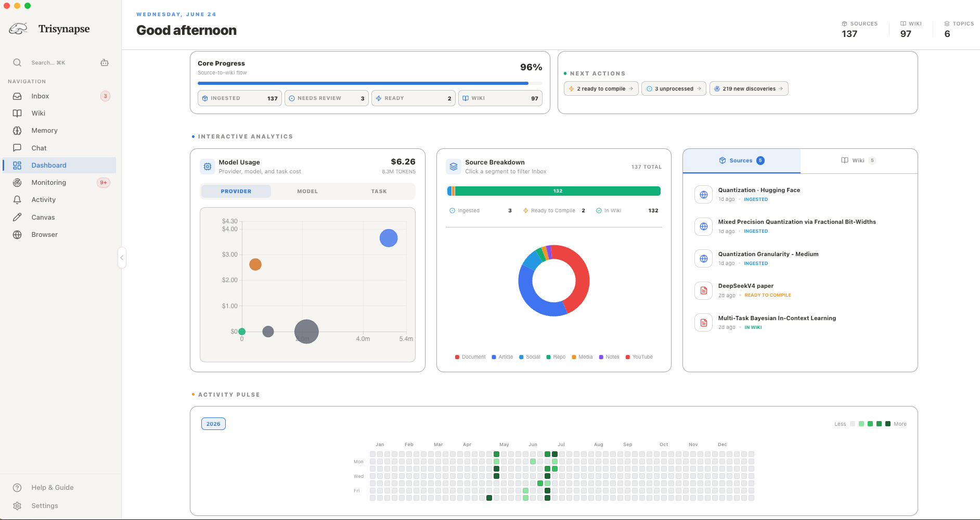Screen dimensions: 980x520
Task: Open the Canvas pencil icon
Action: pyautogui.click(x=17, y=217)
